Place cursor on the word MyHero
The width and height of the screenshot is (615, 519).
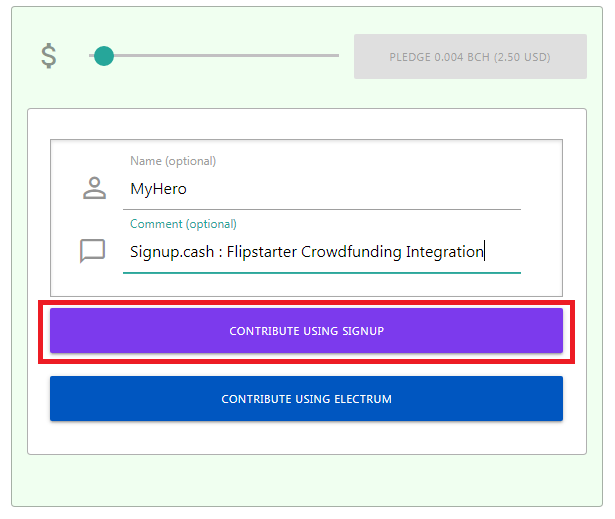(158, 189)
